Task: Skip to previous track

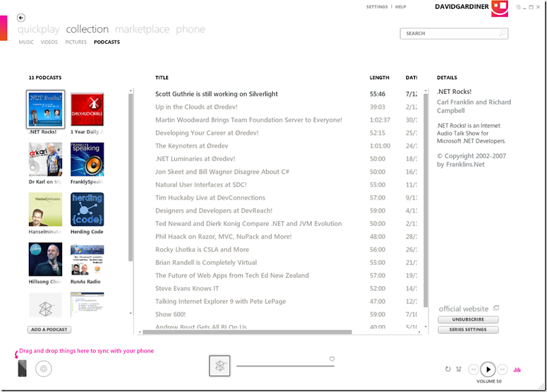Action: coord(473,369)
